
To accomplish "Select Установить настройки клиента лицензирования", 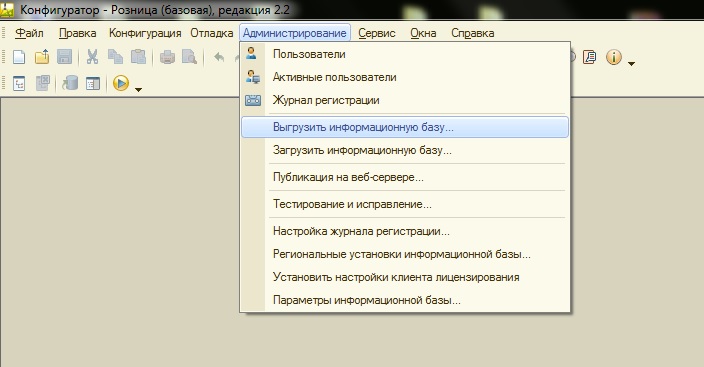I will point(405,277).
